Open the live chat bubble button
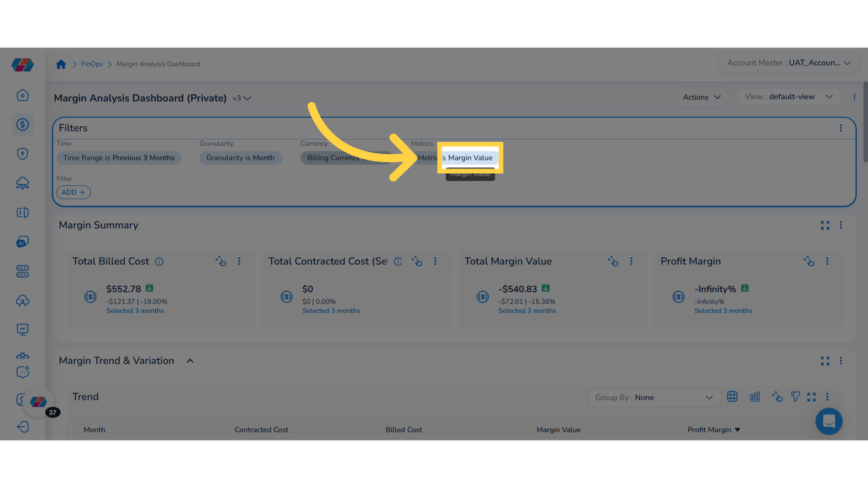The image size is (868, 488). point(829,422)
